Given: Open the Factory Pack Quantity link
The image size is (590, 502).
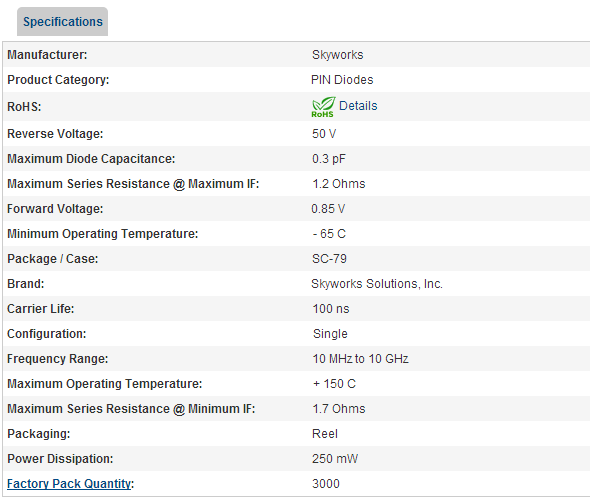Looking at the screenshot, I should point(69,484).
